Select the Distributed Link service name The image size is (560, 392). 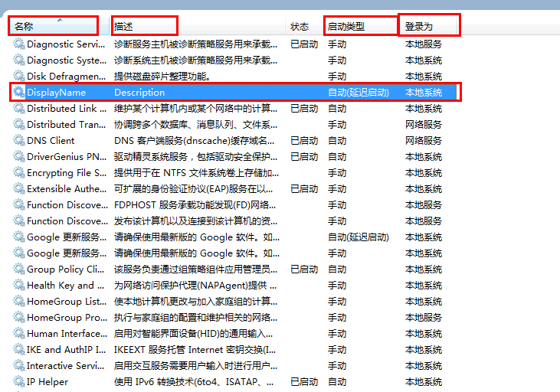67,109
